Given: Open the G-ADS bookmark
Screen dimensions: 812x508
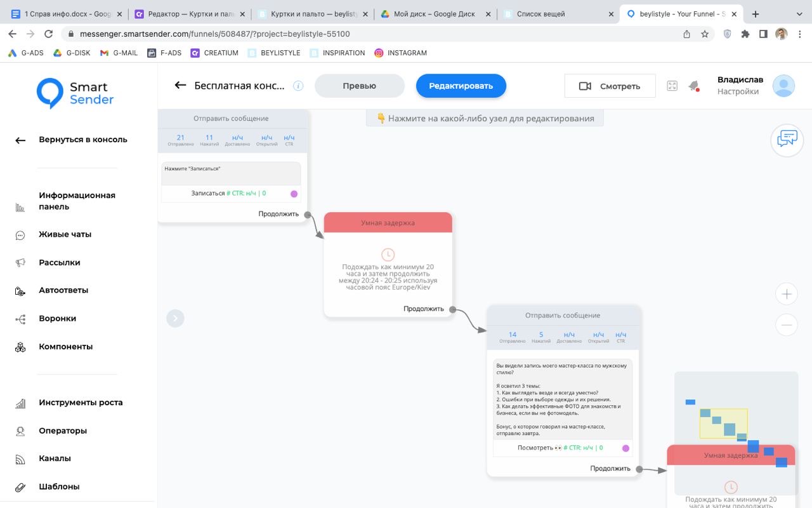Looking at the screenshot, I should pyautogui.click(x=26, y=53).
